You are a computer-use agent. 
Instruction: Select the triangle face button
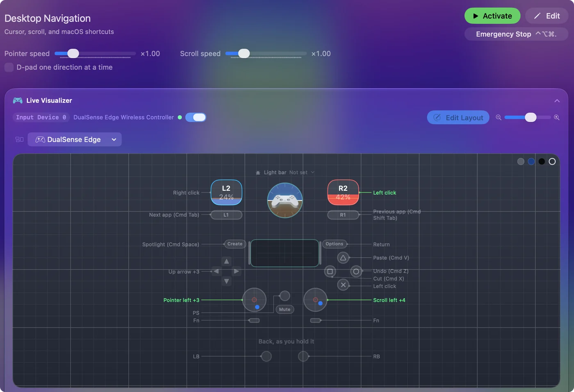click(343, 258)
